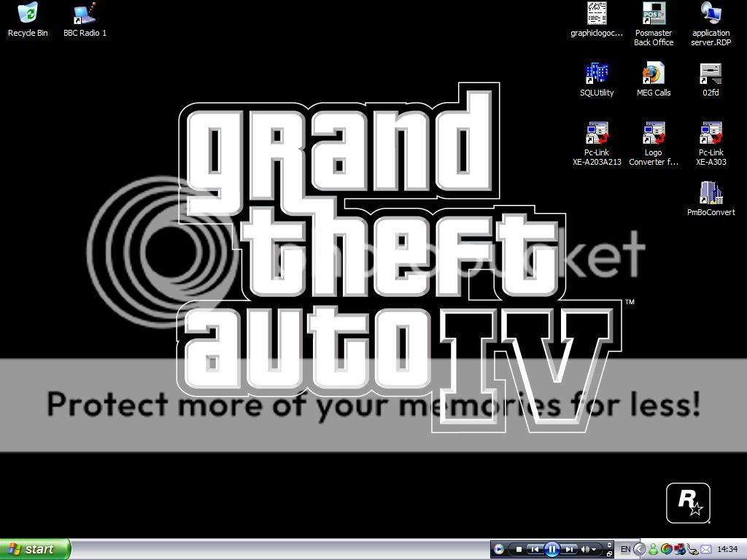Image resolution: width=747 pixels, height=560 pixels.
Task: Open the volume dropdown in media toolbar
Action: click(594, 549)
